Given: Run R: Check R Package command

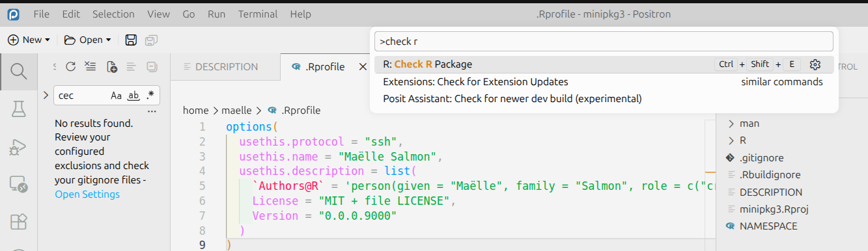Looking at the screenshot, I should 604,64.
